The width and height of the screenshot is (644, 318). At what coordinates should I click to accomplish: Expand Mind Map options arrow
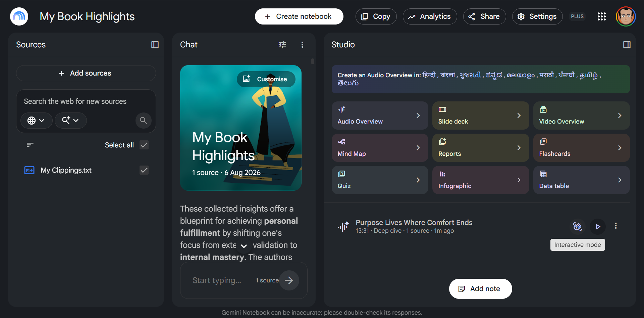(x=418, y=148)
